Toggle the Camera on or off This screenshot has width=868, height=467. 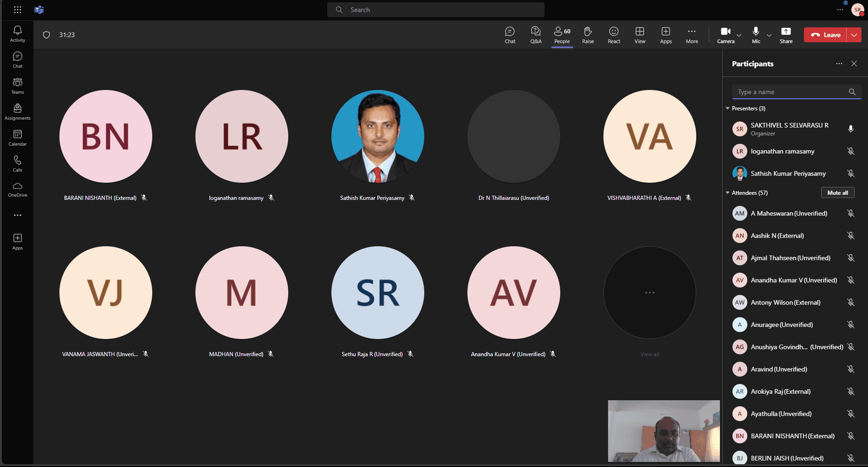(x=725, y=35)
